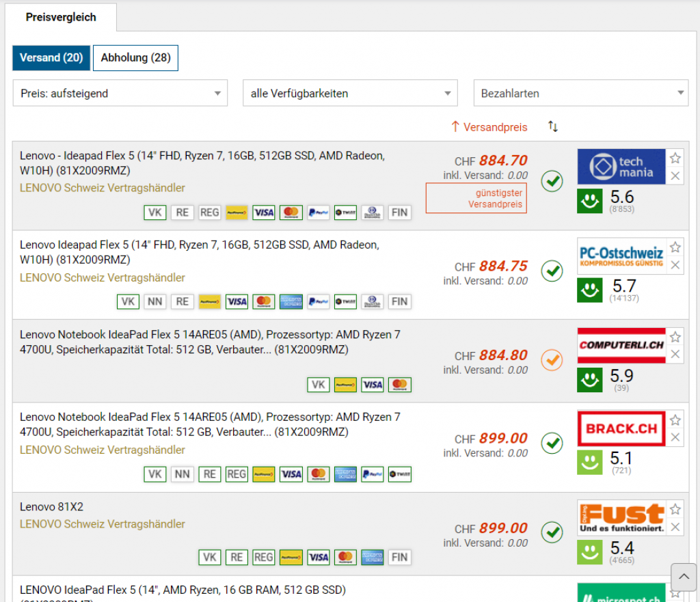Open the Bezahlarten payment filter dropdown
Viewport: 700px width, 602px height.
pos(580,94)
